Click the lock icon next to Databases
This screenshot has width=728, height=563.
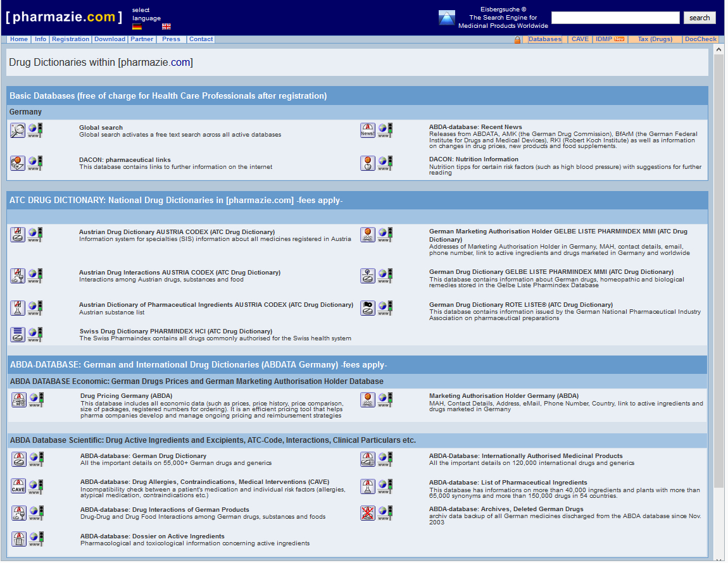point(517,40)
